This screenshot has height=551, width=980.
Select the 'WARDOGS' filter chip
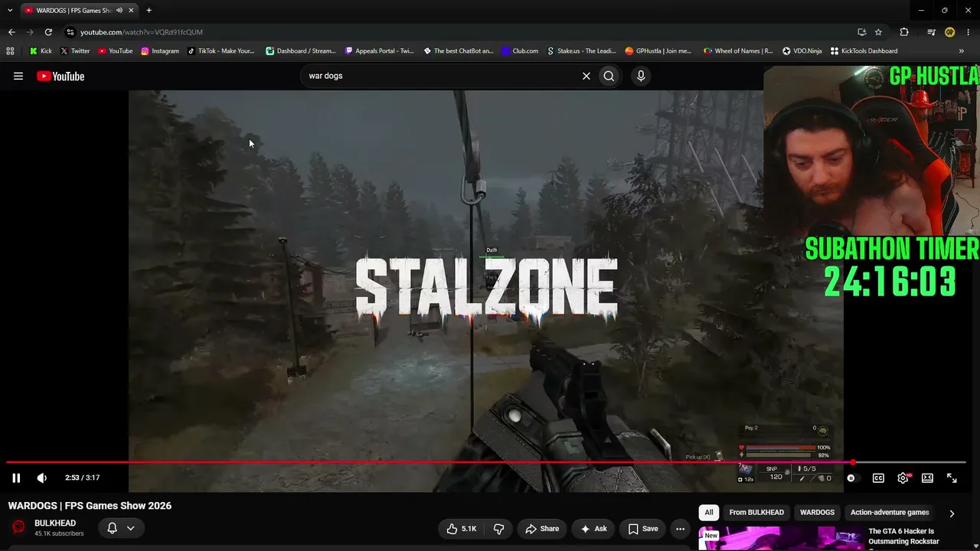tap(818, 513)
